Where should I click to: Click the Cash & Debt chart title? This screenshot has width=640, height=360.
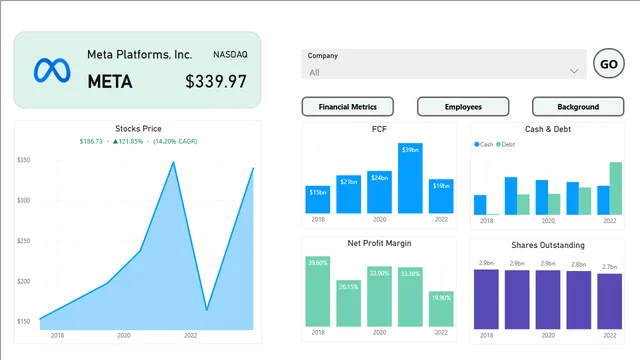click(548, 129)
